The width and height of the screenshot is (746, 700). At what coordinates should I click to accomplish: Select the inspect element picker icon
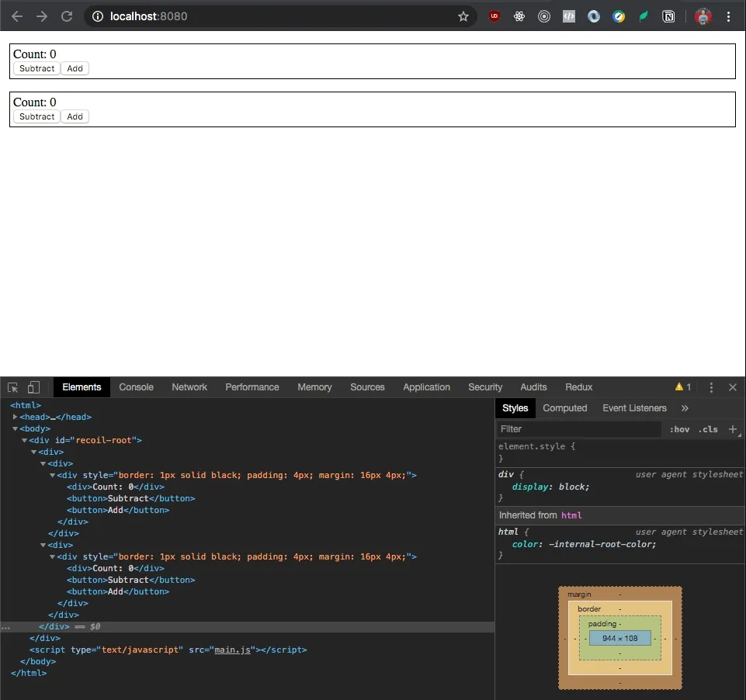click(x=13, y=387)
